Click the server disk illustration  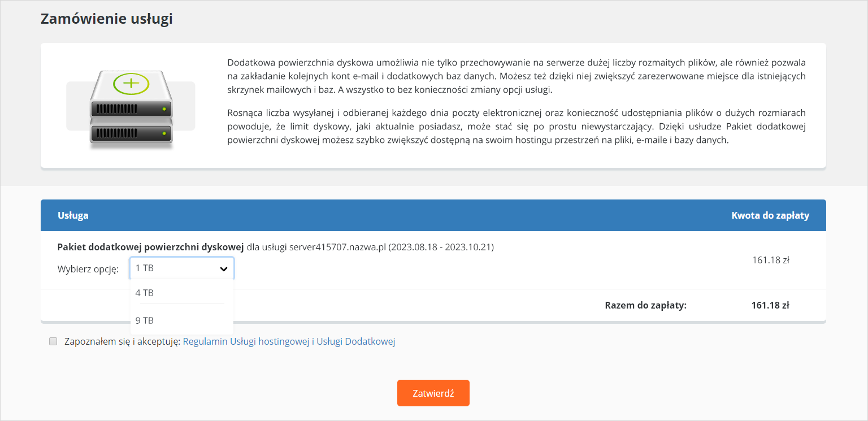(131, 109)
